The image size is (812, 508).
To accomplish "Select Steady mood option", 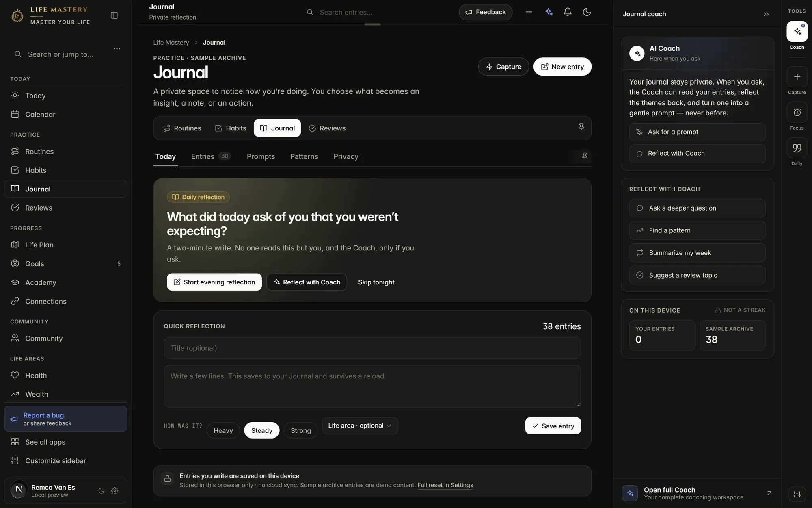I will click(x=262, y=430).
